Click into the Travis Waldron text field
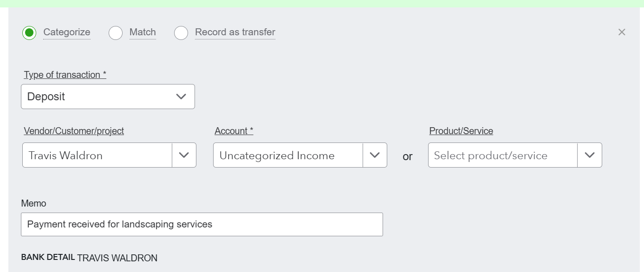This screenshot has width=644, height=272. 97,155
